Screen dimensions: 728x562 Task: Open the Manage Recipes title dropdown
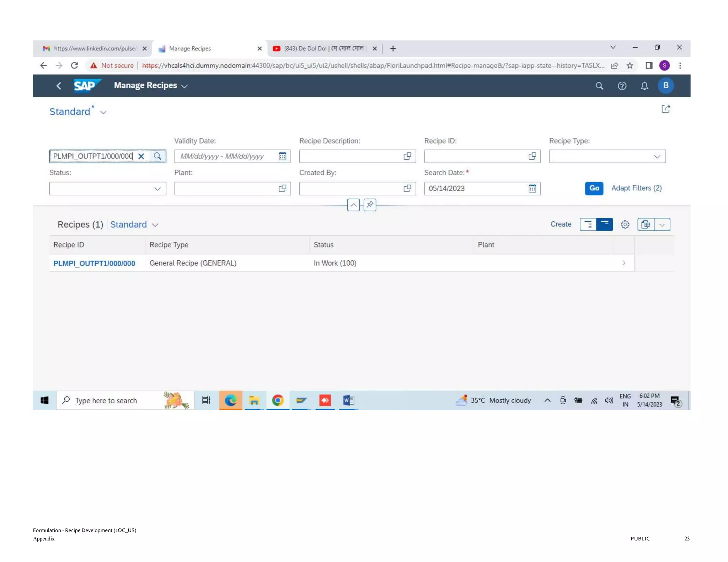point(184,86)
